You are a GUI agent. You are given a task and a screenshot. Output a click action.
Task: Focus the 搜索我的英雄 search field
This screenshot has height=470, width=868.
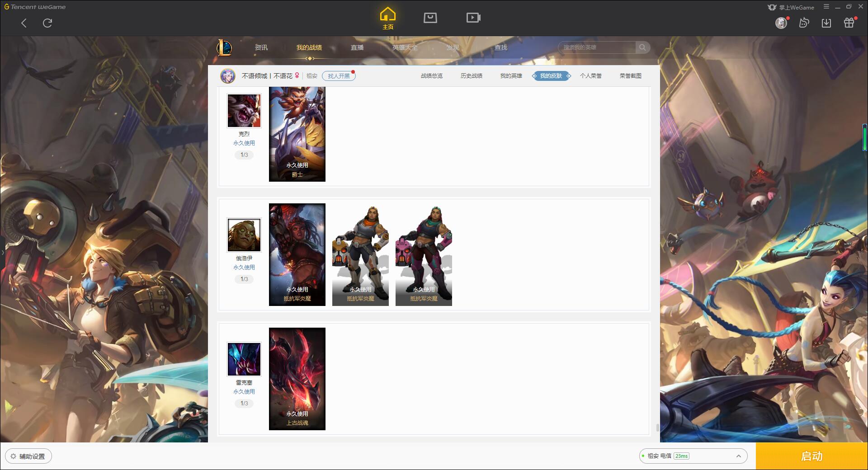click(597, 47)
